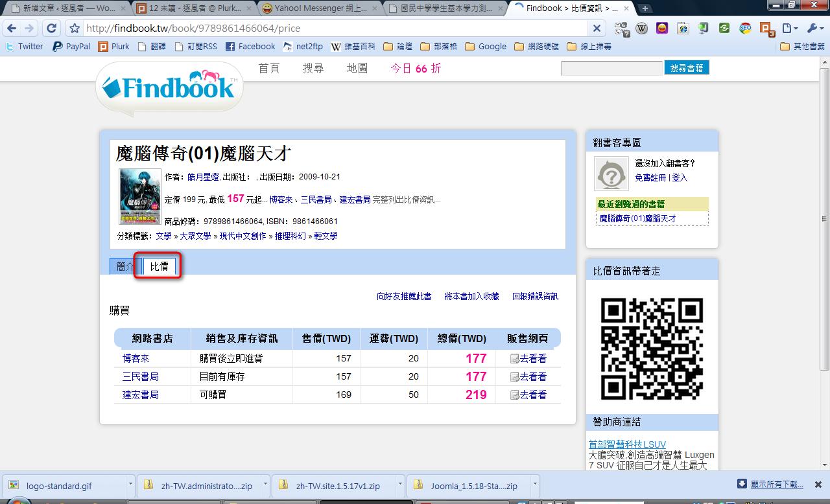Open the 論壇 bookmarks folder
Image resolution: width=830 pixels, height=504 pixels.
pos(398,47)
